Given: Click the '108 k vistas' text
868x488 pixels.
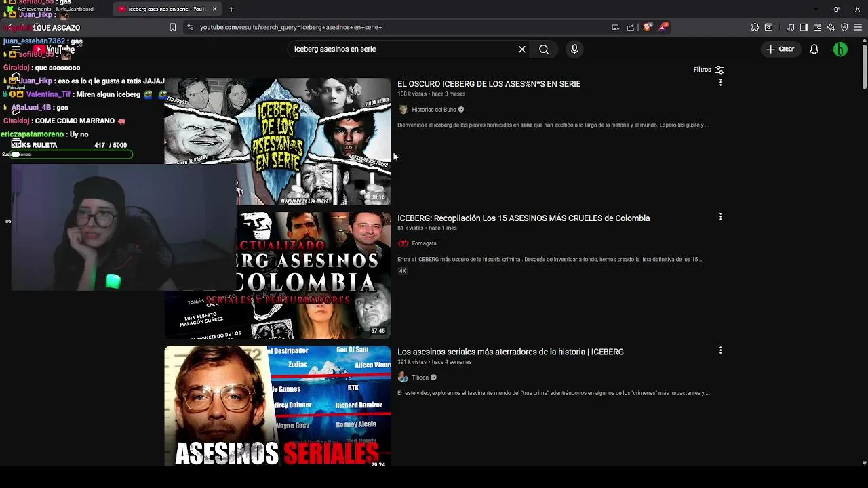Looking at the screenshot, I should point(412,94).
